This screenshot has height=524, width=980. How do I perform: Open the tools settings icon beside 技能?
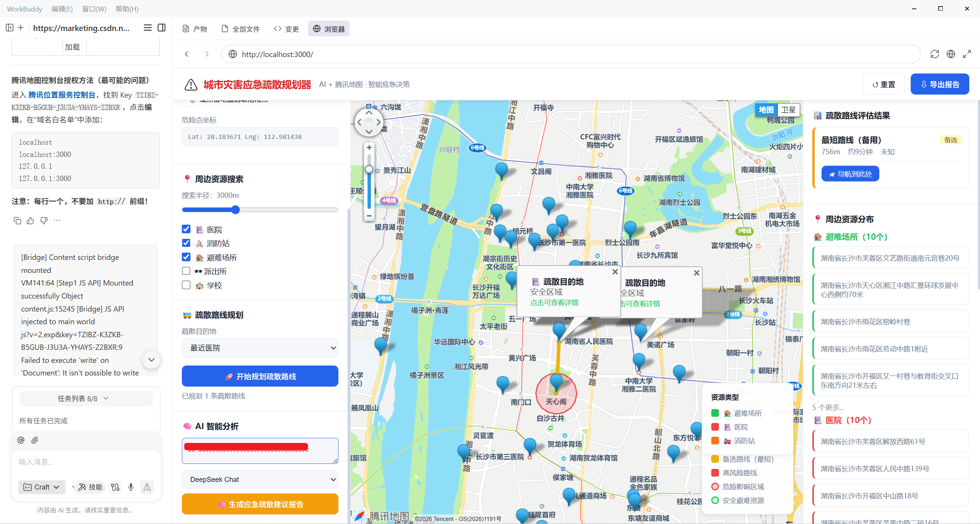(115, 487)
